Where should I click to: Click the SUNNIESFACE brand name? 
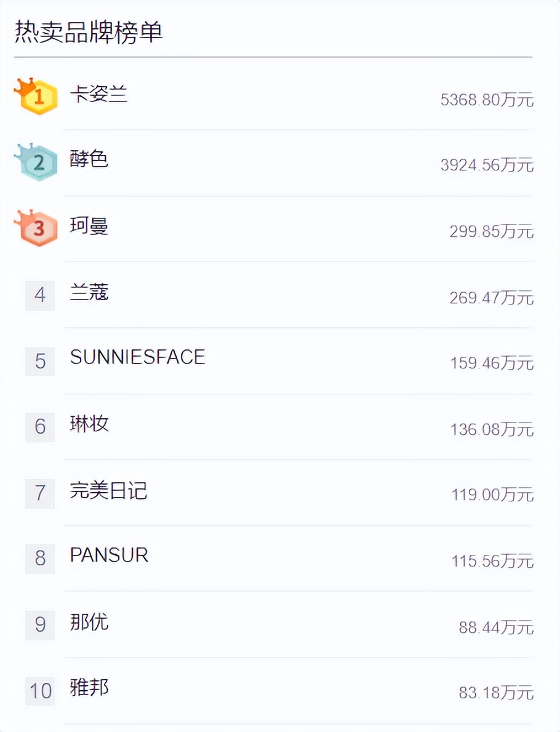(138, 357)
